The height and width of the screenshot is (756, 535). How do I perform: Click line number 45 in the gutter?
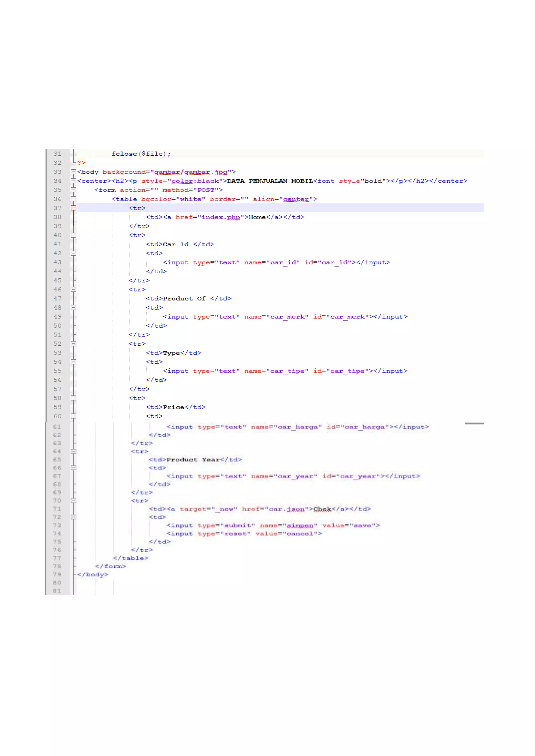tap(58, 281)
